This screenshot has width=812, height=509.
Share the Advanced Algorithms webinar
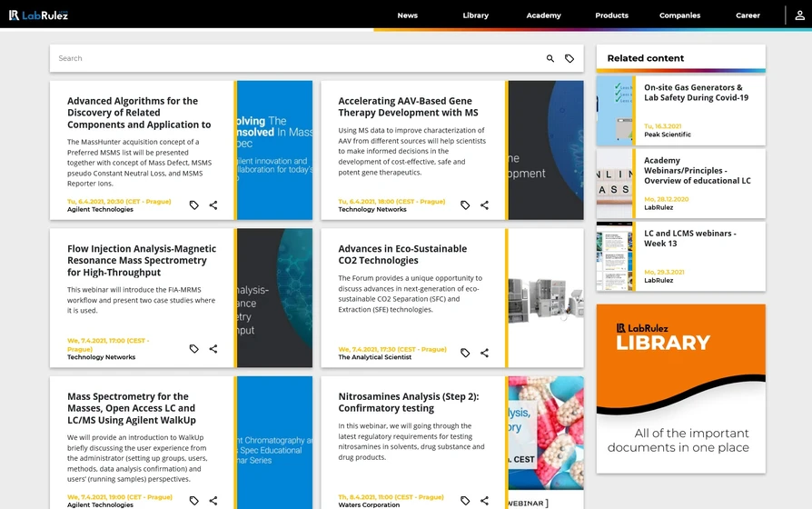pyautogui.click(x=213, y=205)
